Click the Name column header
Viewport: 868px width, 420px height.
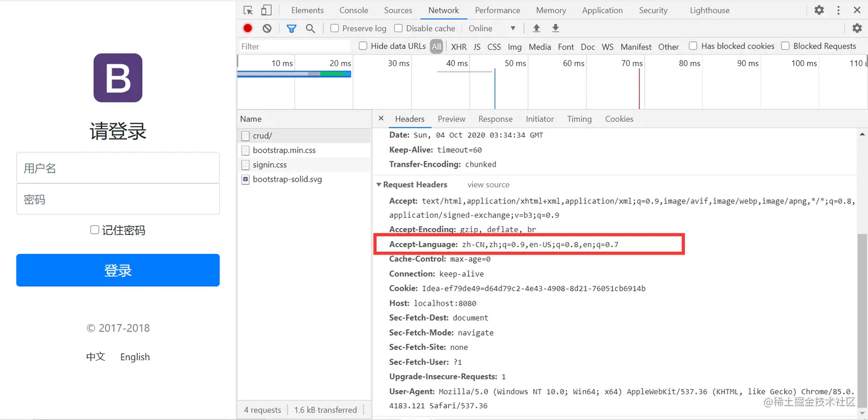click(x=304, y=119)
